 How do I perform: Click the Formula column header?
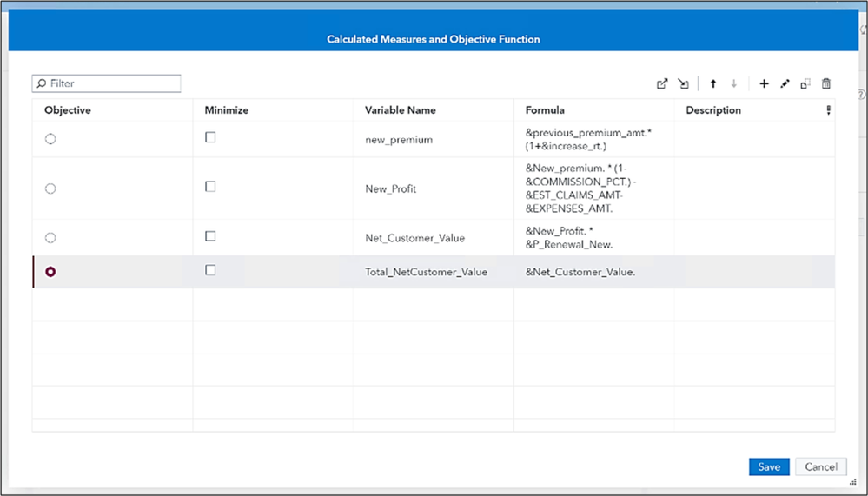545,110
